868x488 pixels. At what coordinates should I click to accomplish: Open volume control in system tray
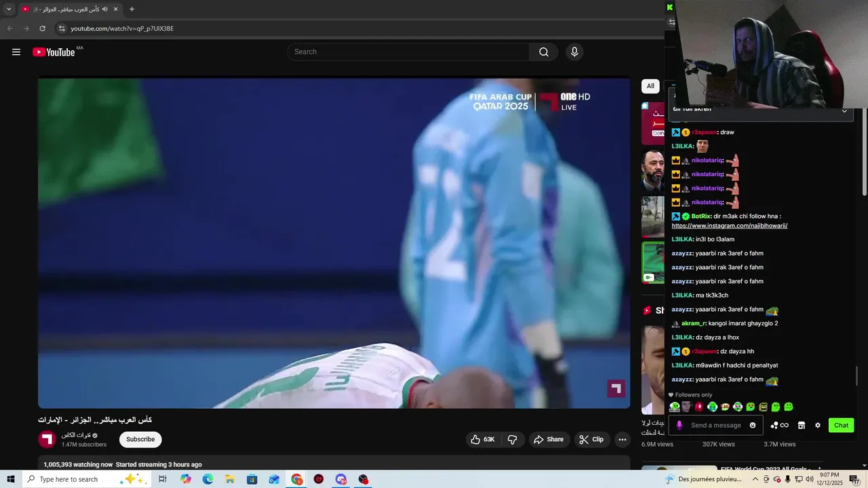[809, 479]
